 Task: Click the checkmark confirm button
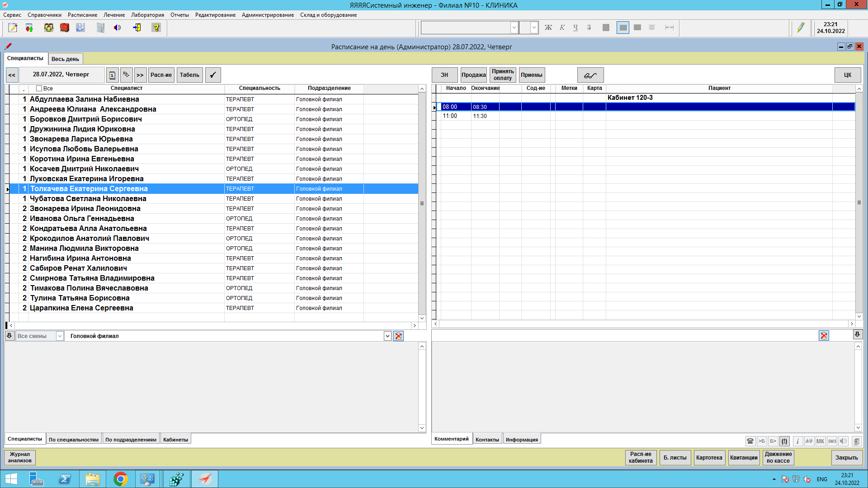tap(213, 75)
